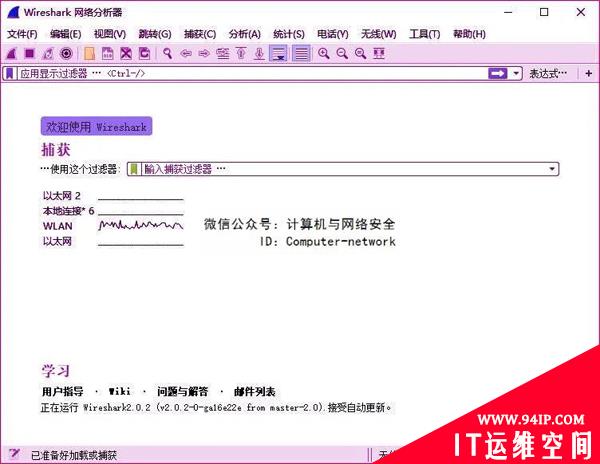Expand capture filter dropdown arrow
This screenshot has height=464, width=600.
552,169
